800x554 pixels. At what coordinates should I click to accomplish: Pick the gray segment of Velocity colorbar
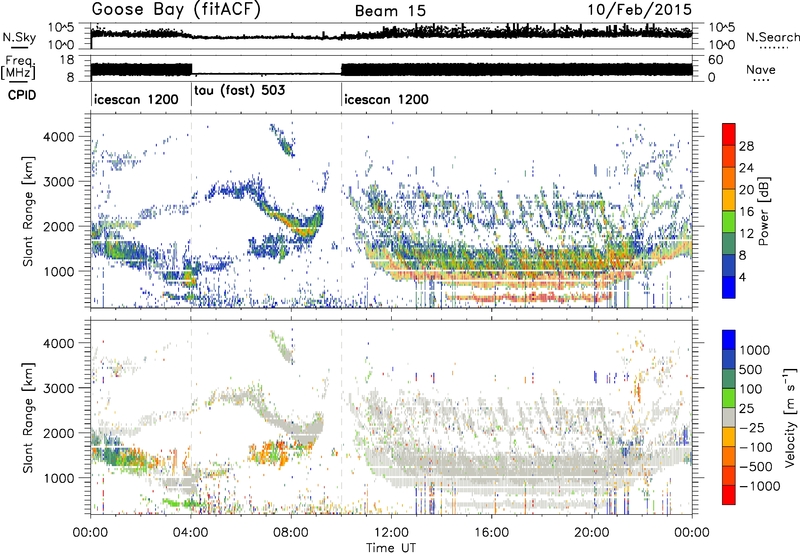(x=729, y=417)
